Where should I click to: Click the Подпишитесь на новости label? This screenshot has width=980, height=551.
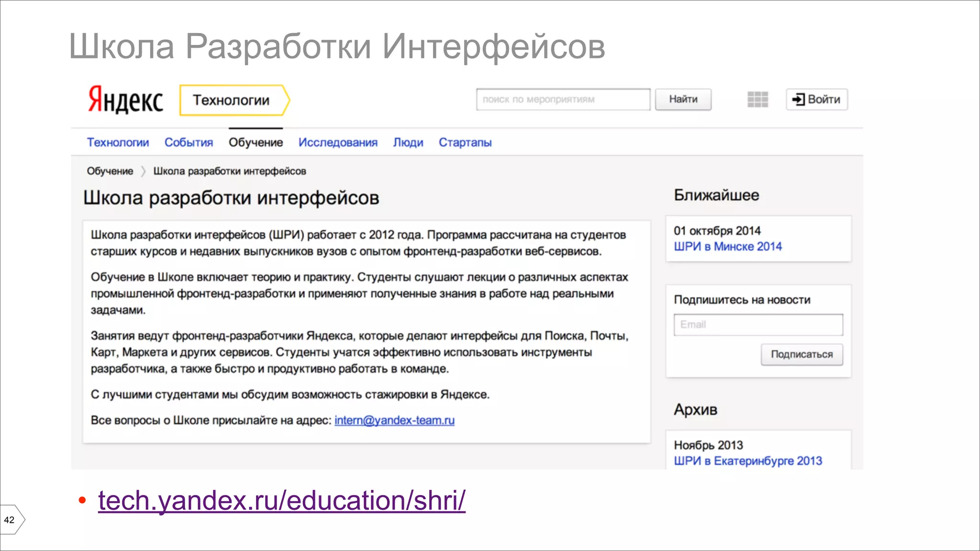pos(742,300)
